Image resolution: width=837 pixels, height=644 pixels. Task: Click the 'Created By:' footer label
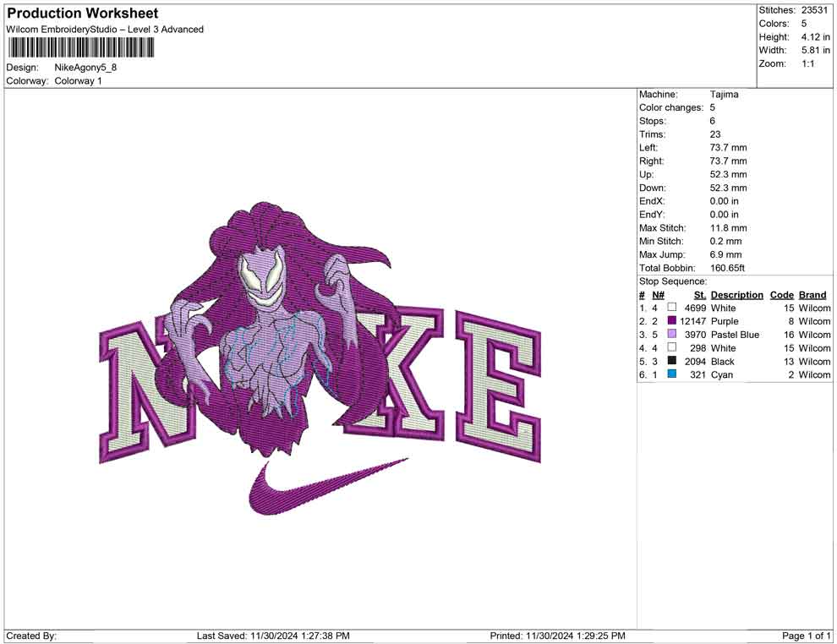coord(31,636)
